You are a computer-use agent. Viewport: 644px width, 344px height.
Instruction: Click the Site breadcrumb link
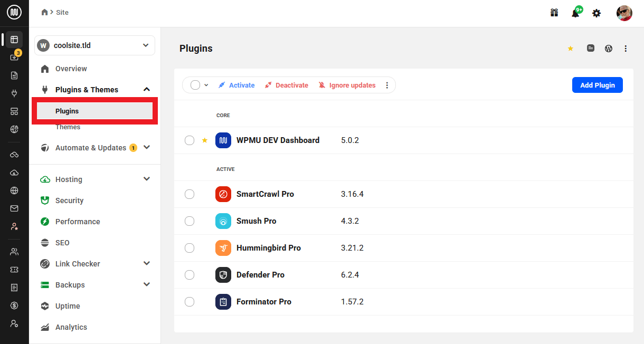62,12
